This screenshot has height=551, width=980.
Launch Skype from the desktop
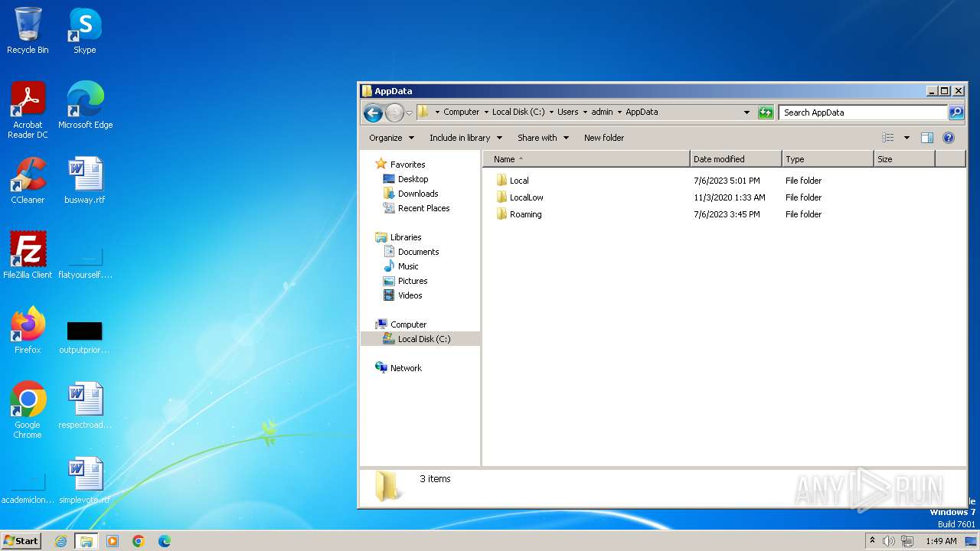(84, 31)
